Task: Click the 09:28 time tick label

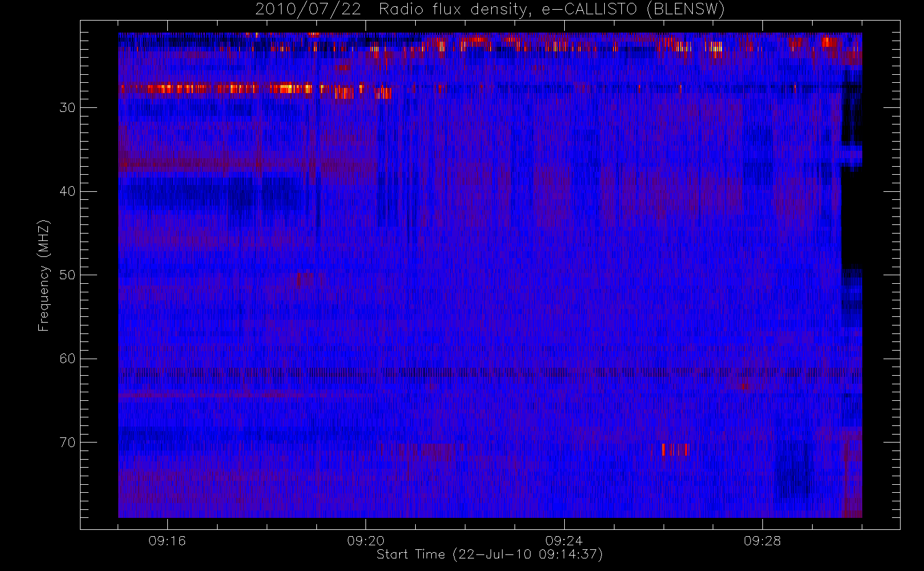Action: [x=762, y=541]
